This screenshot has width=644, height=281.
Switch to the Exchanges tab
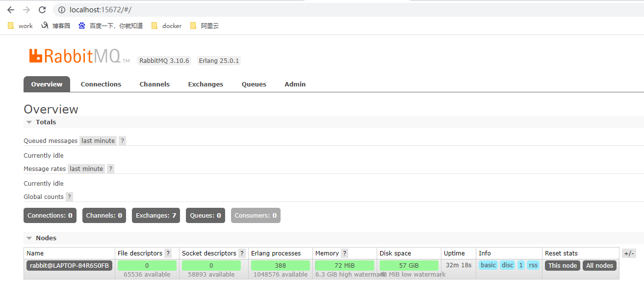206,84
